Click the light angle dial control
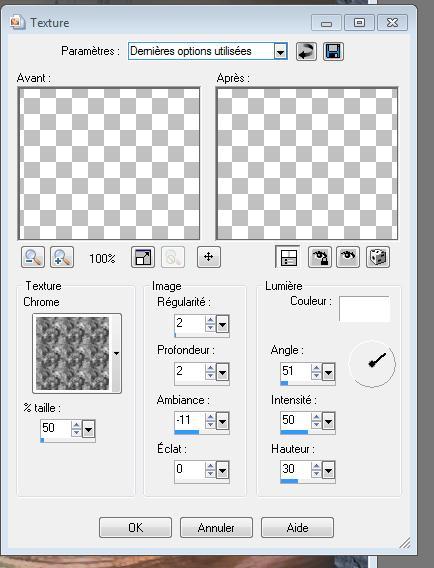 (372, 364)
